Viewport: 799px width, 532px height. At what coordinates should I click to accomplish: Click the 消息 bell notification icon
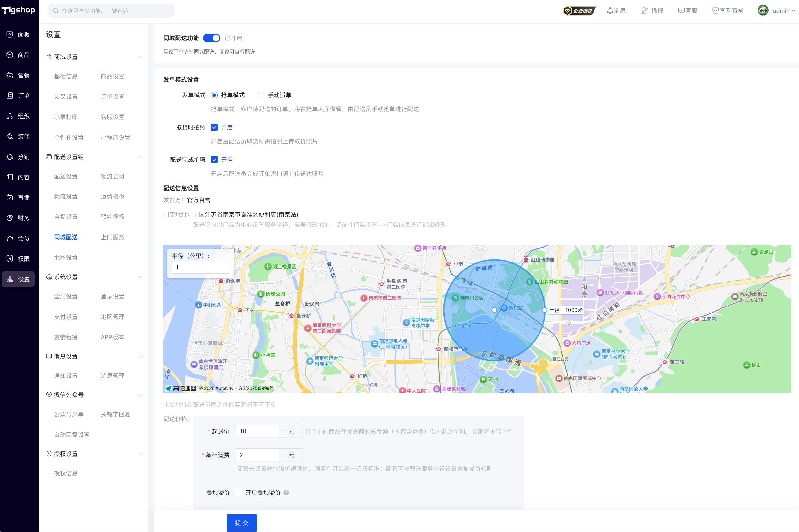pos(610,11)
